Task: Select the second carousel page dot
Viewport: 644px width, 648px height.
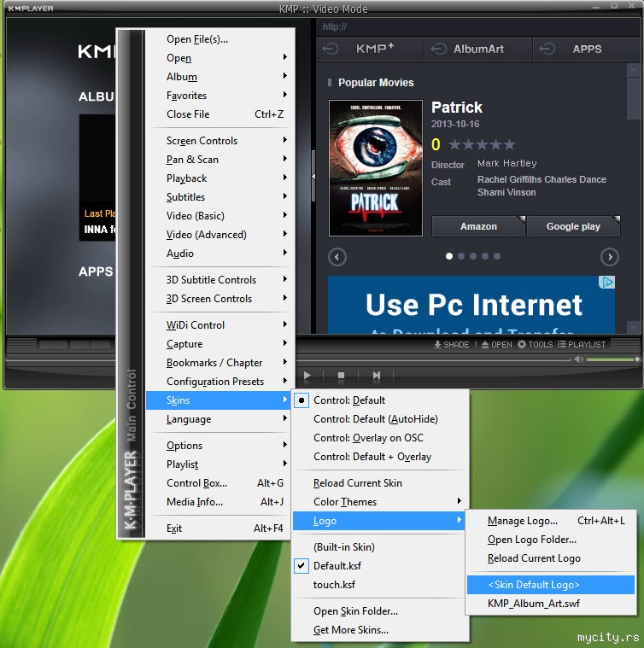Action: tap(461, 256)
